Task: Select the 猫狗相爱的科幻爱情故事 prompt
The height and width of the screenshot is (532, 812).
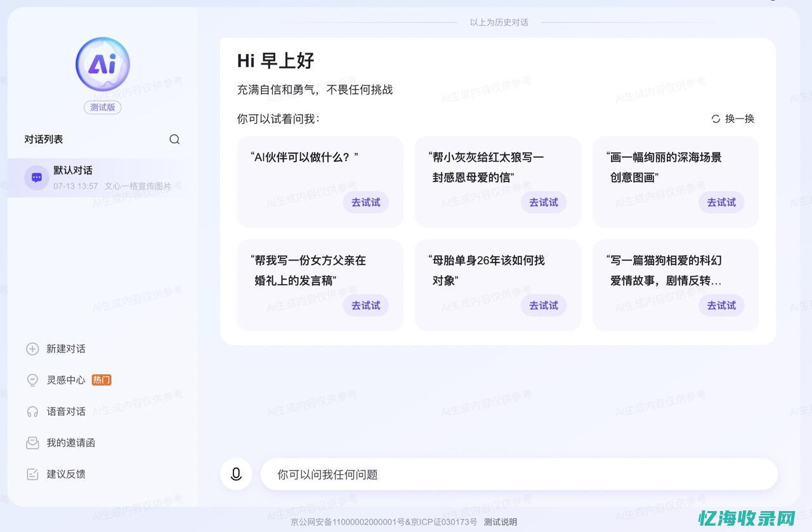Action: point(664,270)
